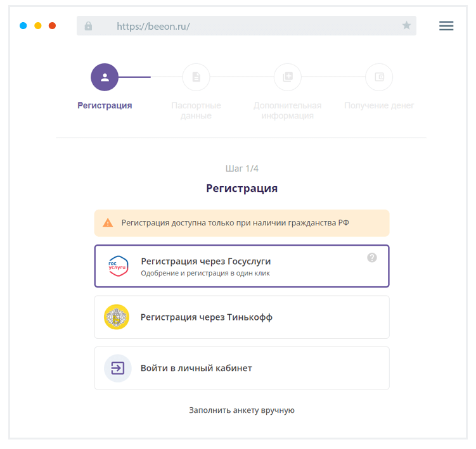
Task: Click the question mark help icon
Action: pos(372,257)
